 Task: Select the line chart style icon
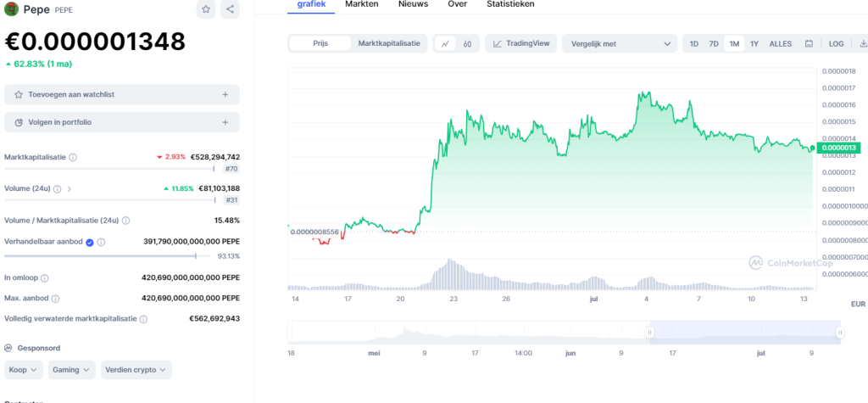tap(444, 44)
